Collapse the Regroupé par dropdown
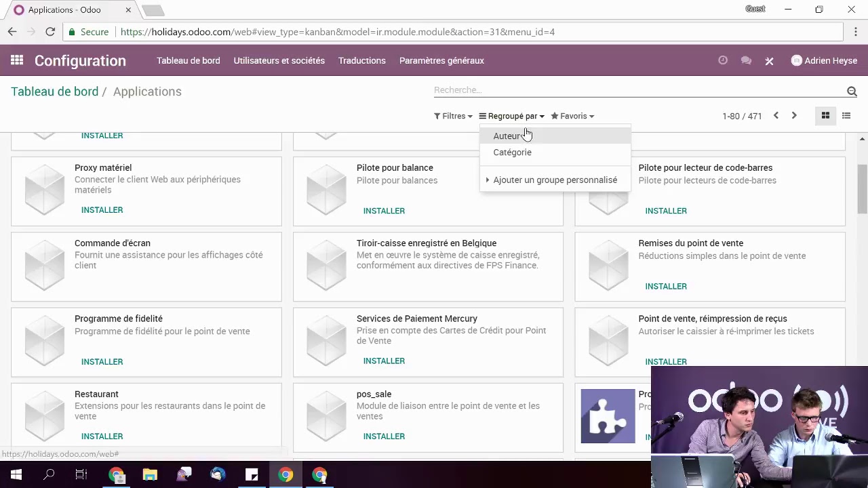 point(511,116)
